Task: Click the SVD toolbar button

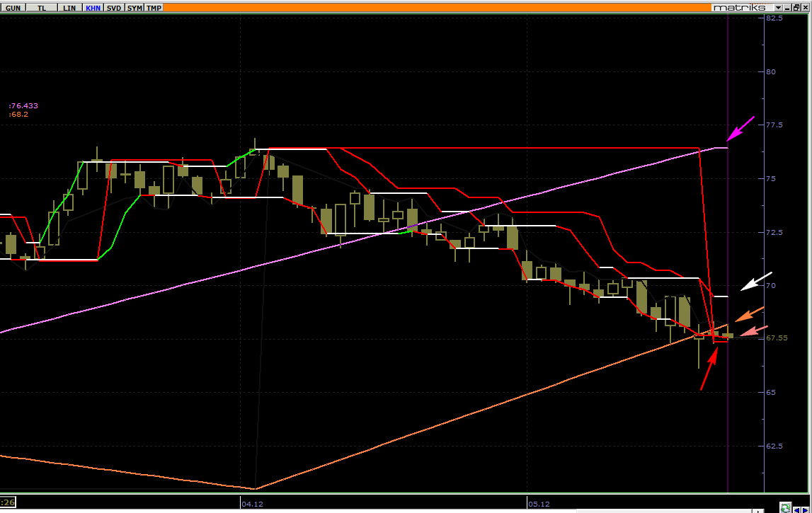Action: pos(114,8)
